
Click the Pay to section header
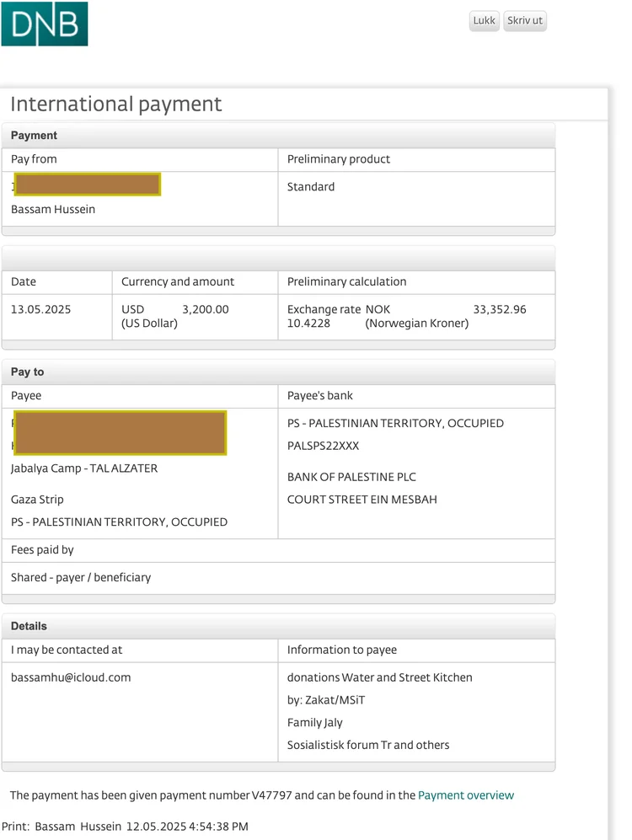pos(28,372)
